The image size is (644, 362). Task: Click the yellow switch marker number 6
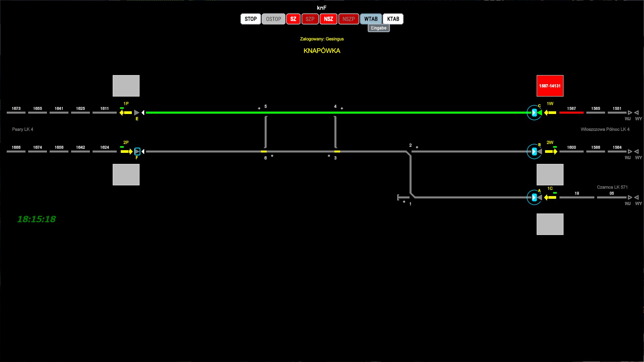(x=264, y=152)
